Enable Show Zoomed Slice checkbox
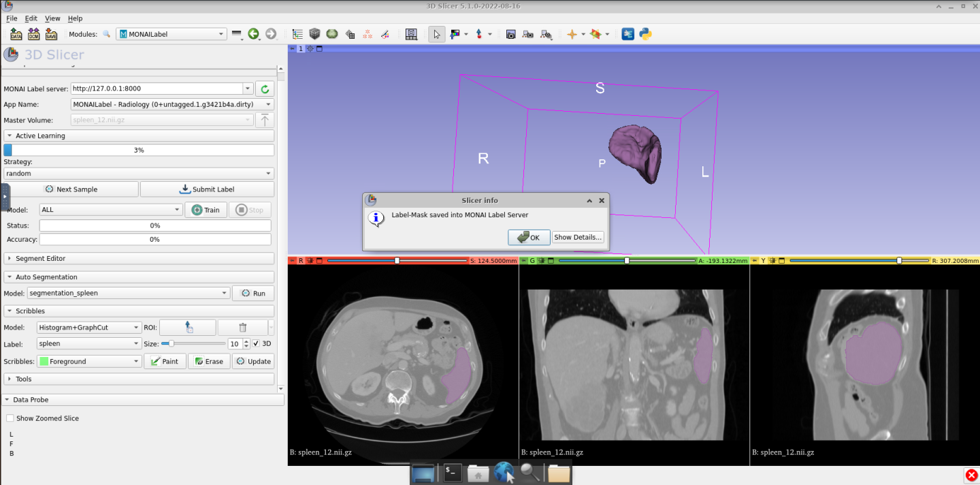This screenshot has height=485, width=980. (10, 418)
